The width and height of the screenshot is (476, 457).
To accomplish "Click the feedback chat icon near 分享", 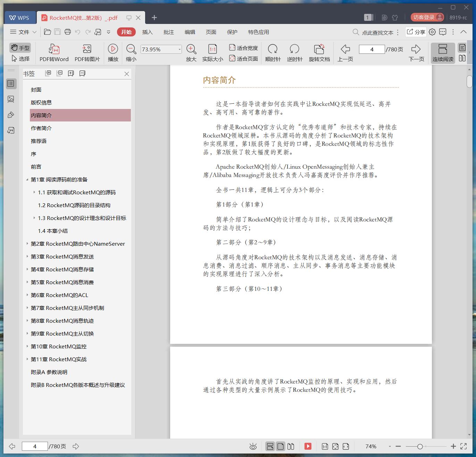I will 443,32.
